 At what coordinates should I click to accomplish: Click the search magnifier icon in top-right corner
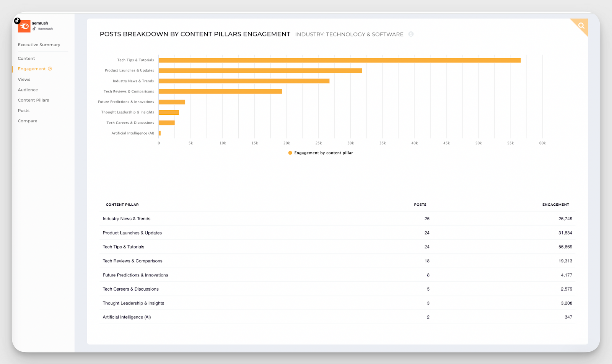pos(581,26)
